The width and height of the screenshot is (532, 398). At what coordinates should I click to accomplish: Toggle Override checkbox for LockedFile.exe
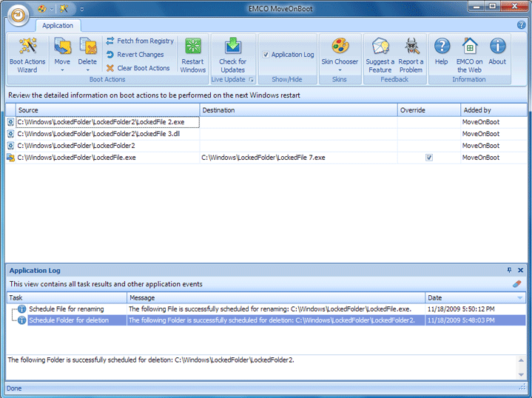pyautogui.click(x=429, y=158)
